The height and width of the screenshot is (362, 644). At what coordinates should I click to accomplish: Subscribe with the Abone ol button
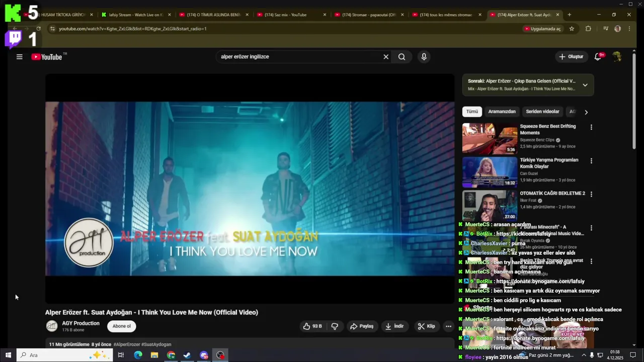coord(121,326)
